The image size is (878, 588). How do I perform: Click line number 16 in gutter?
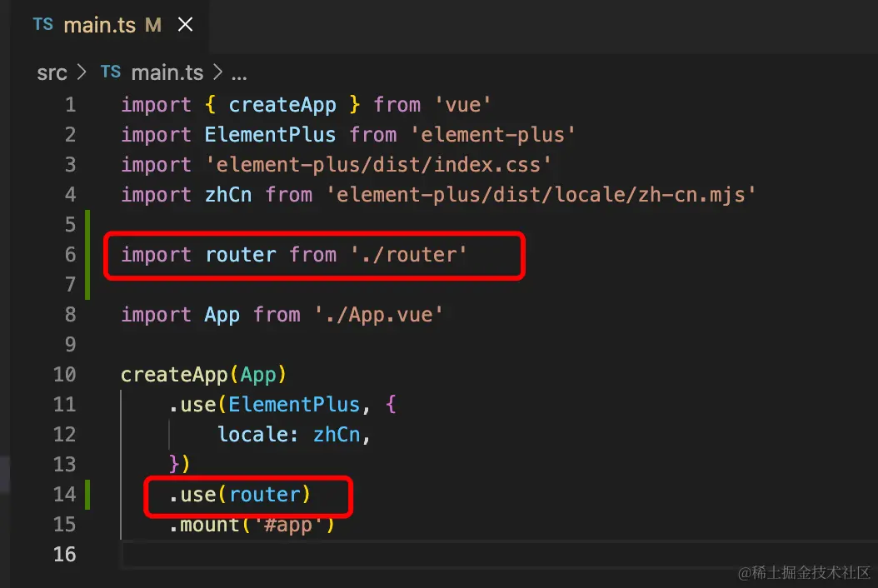pyautogui.click(x=64, y=555)
